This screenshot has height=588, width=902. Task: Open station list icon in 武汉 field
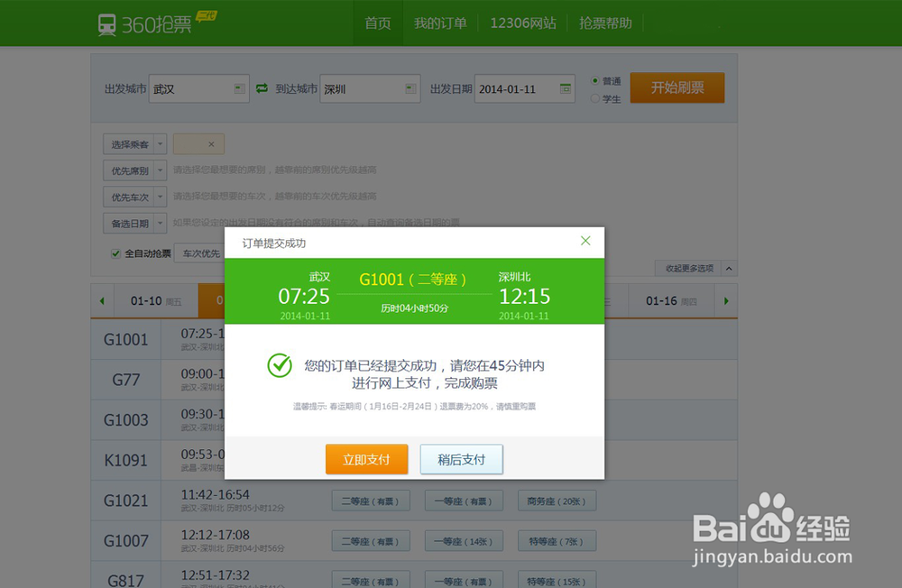point(239,88)
